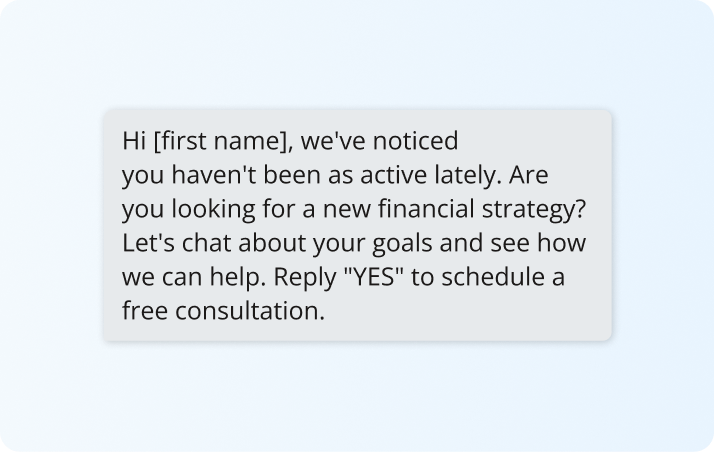Click the word "schedule" in the message
The height and width of the screenshot is (452, 715).
(x=486, y=277)
